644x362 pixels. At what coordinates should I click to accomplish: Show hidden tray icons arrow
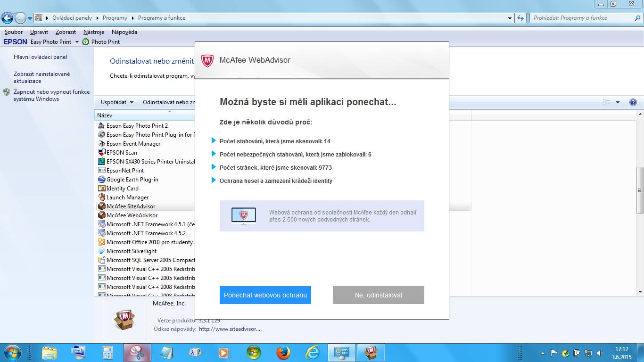(543, 353)
